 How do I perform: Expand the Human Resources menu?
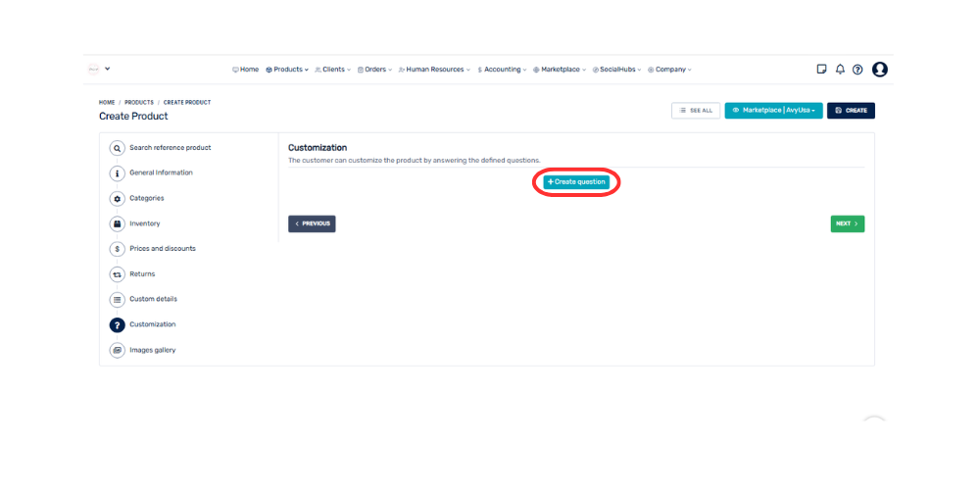coord(434,70)
